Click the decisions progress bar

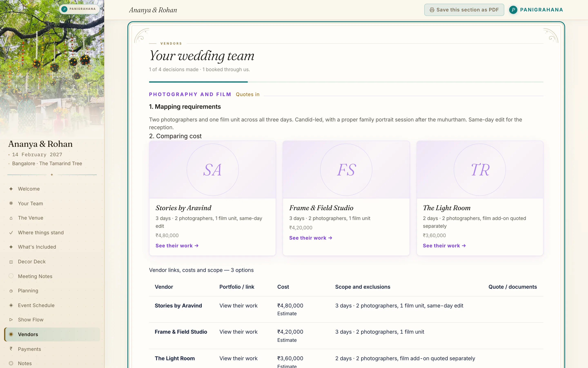346,82
